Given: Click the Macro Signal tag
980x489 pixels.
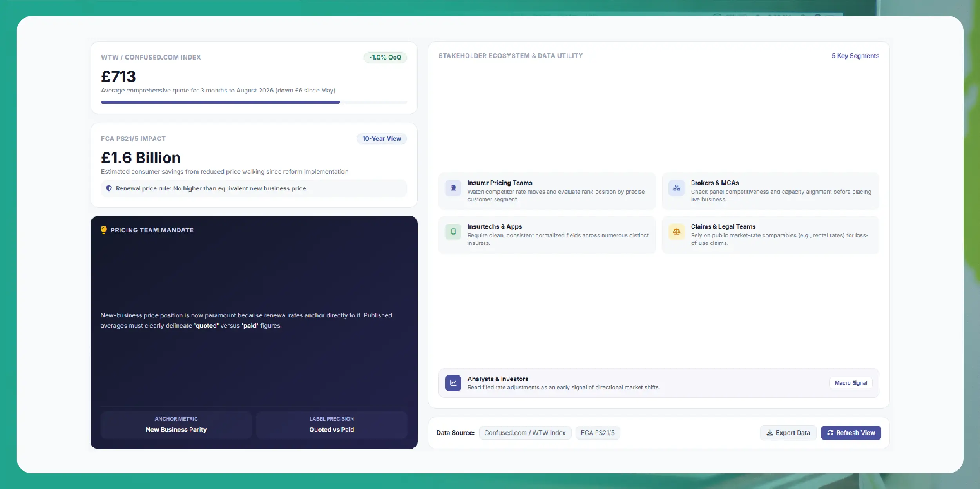Looking at the screenshot, I should click(851, 383).
